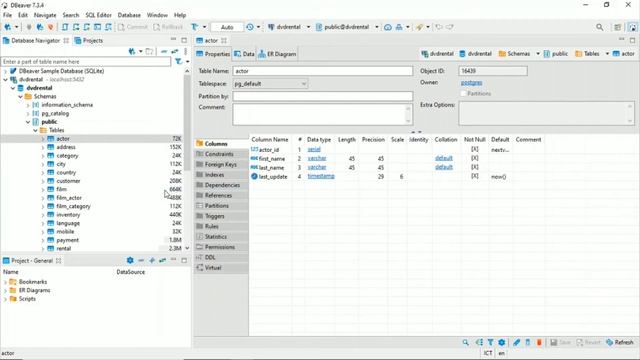Expand the information_schema node
The width and height of the screenshot is (640, 360).
28,105
